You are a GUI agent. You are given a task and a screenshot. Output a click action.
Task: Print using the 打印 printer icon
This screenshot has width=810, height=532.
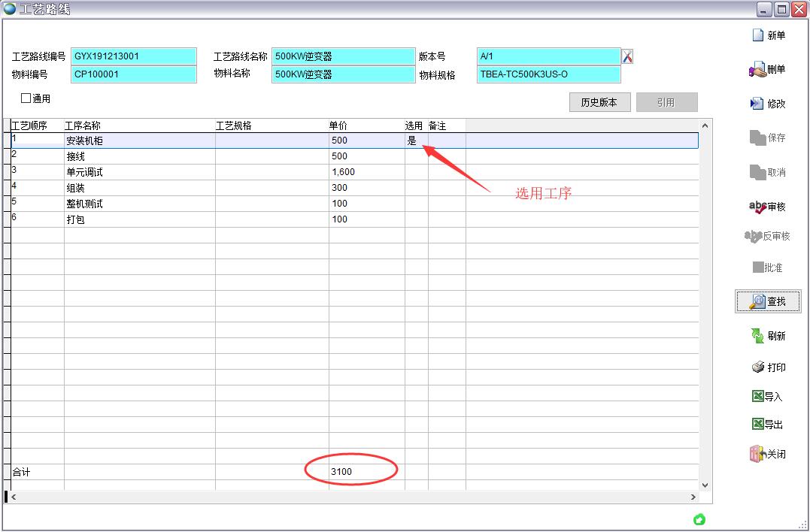(758, 367)
